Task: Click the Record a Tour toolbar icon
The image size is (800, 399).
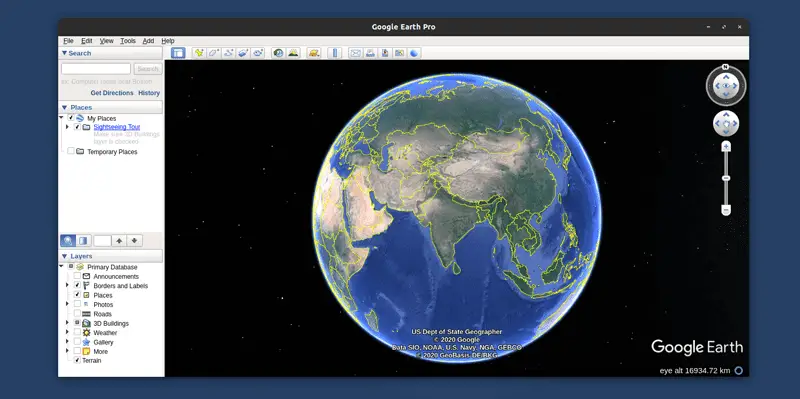Action: [x=258, y=53]
